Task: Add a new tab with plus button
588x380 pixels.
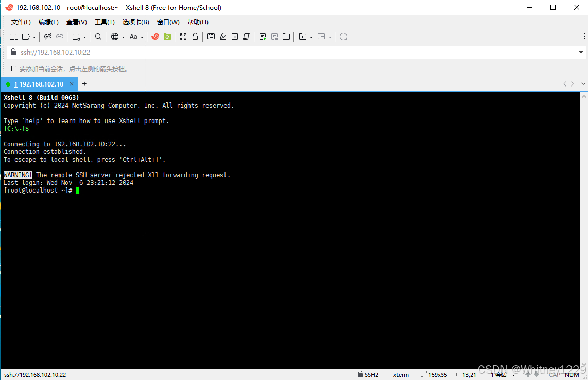Action: (84, 83)
